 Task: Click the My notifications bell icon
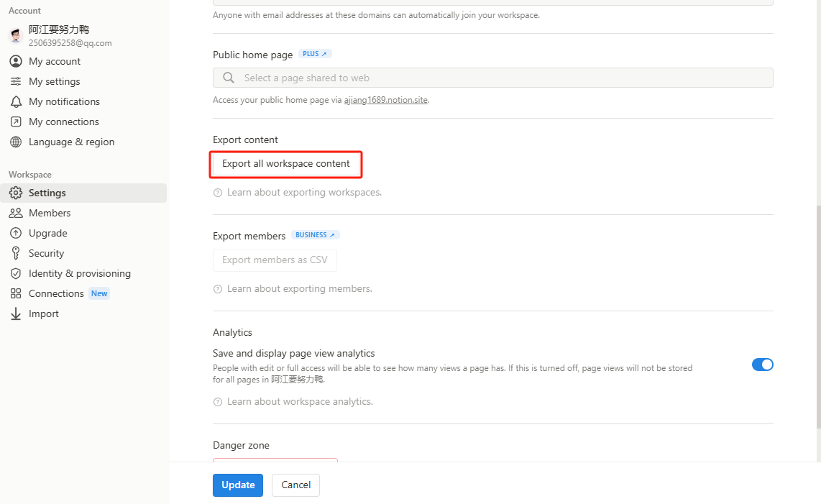click(16, 101)
